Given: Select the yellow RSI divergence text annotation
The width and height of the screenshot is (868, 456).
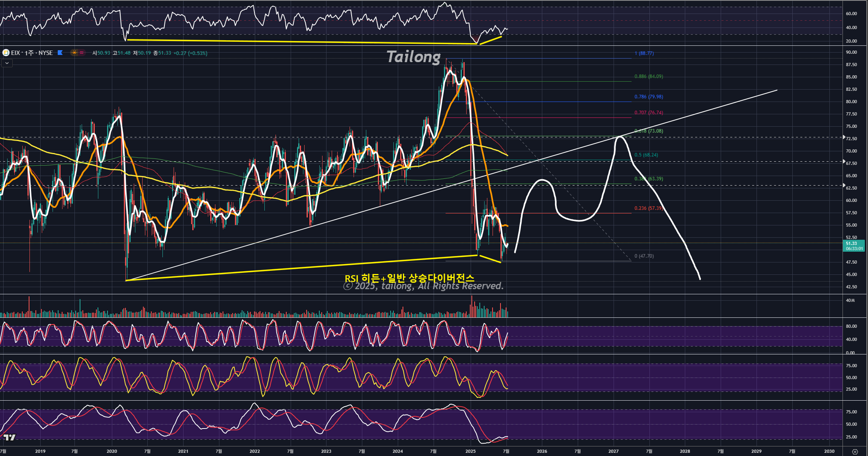Looking at the screenshot, I should pyautogui.click(x=409, y=278).
